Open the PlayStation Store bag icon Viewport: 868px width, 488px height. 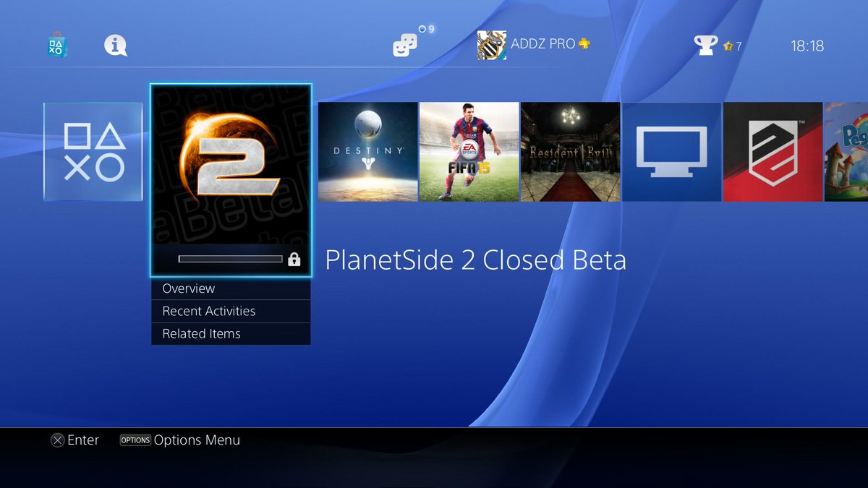tap(56, 46)
